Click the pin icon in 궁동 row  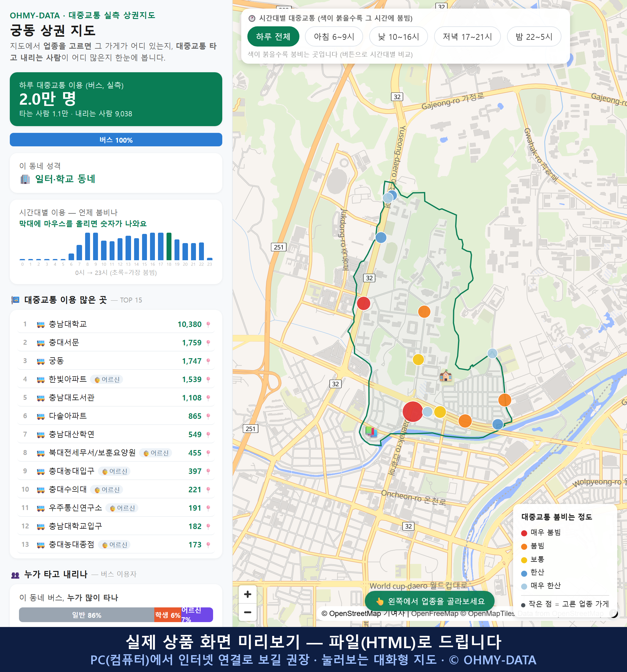208,361
